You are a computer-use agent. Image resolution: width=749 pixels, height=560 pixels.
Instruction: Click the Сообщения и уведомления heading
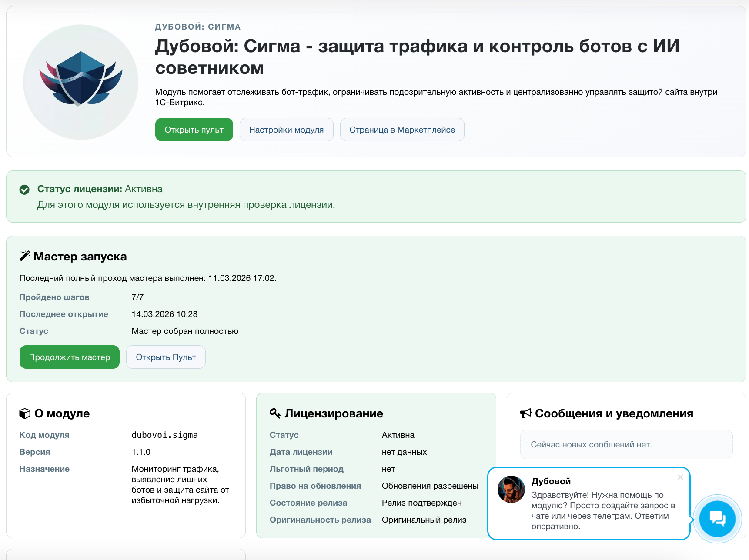(614, 413)
